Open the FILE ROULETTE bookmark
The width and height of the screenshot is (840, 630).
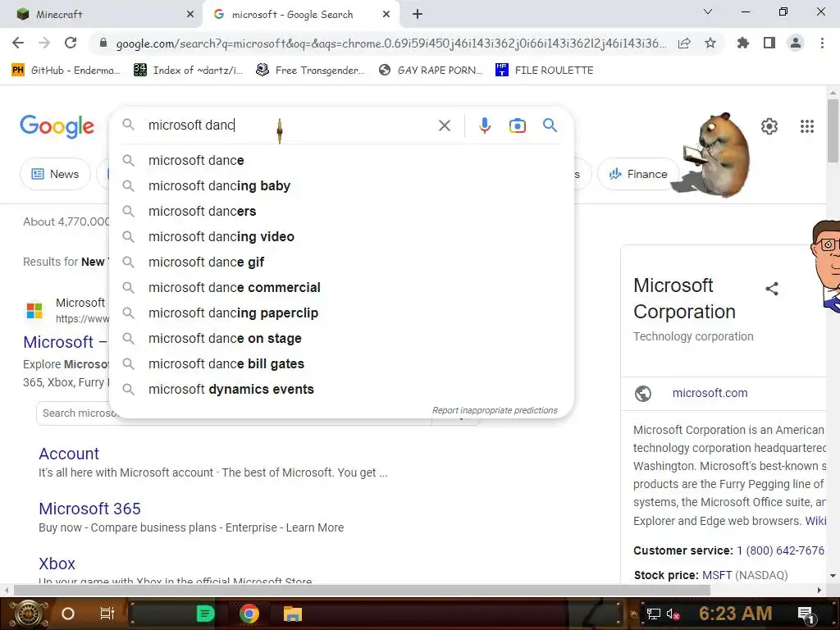tap(545, 71)
